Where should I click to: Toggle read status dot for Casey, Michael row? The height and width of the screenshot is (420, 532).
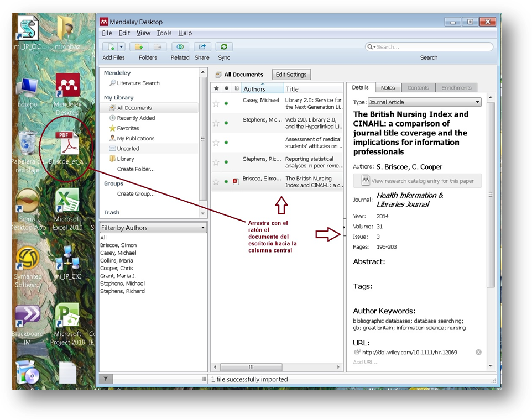[226, 103]
